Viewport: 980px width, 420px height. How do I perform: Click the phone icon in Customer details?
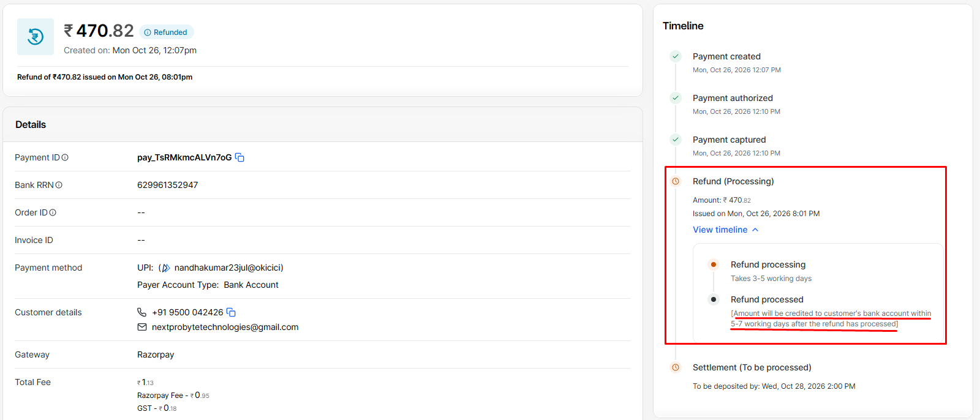[141, 312]
